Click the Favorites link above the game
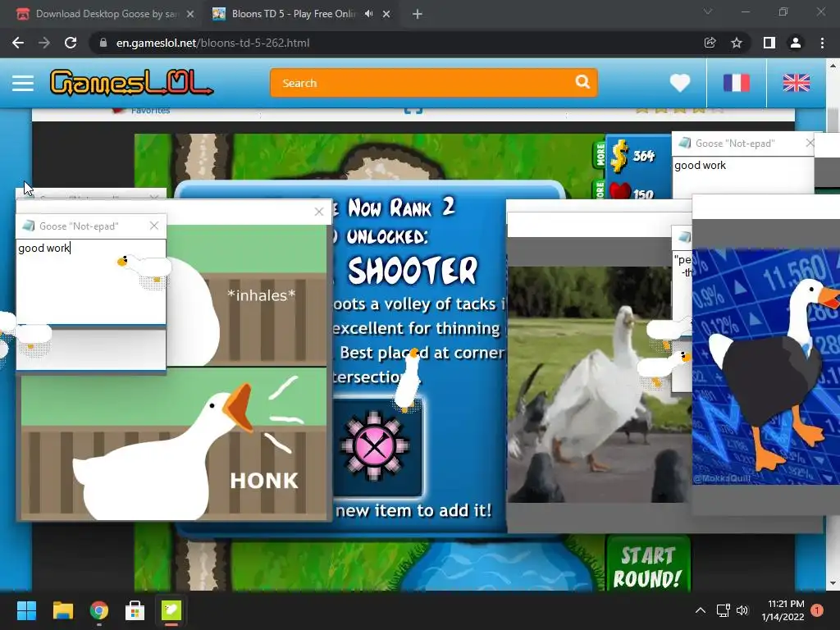 tap(150, 111)
